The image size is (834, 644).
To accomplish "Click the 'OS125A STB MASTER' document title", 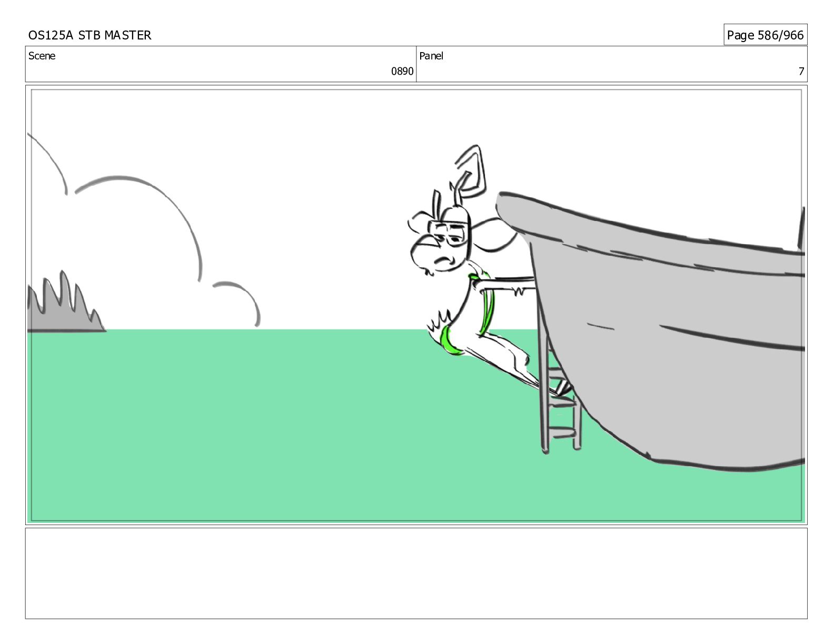I will [x=90, y=35].
